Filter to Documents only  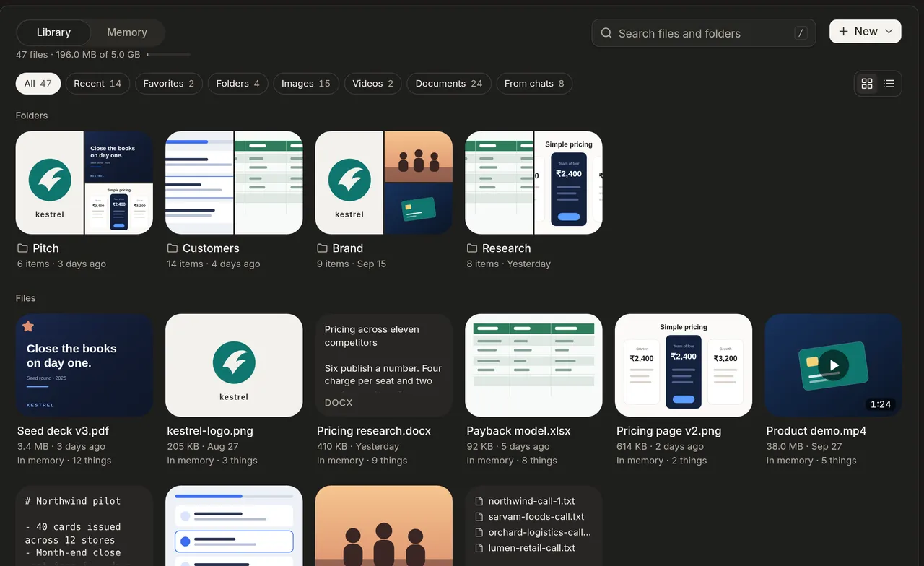(449, 84)
